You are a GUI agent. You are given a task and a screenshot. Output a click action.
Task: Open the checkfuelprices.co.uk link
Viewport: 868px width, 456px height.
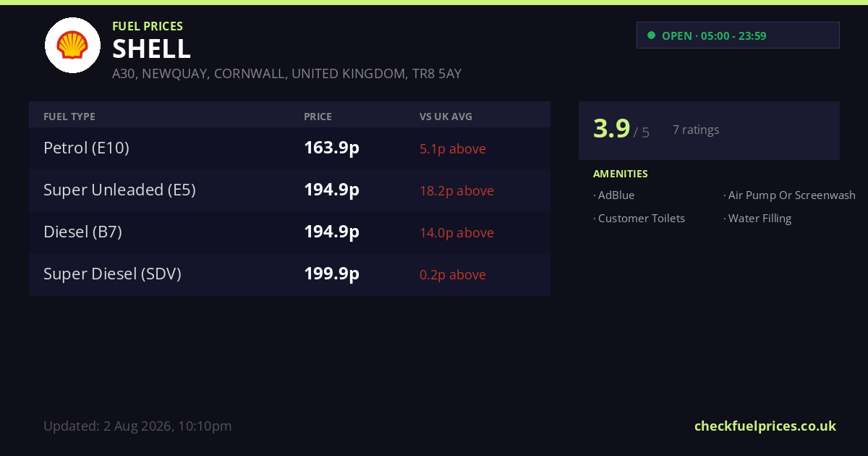765,426
